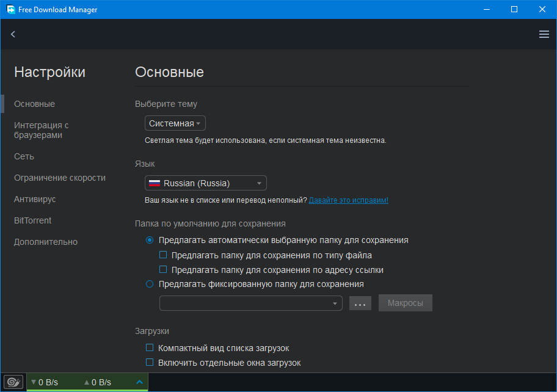The width and height of the screenshot is (557, 392).
Task: Open the Антивирус settings section
Action: coord(35,199)
